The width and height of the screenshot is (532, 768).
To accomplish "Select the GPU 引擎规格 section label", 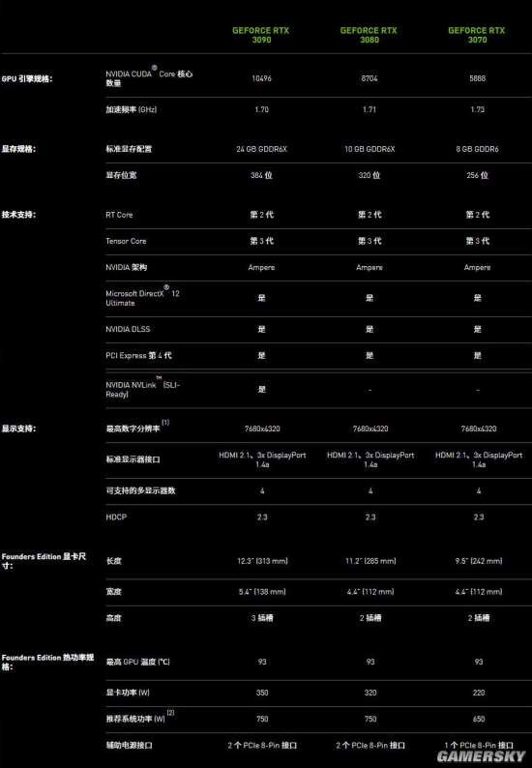I will click(x=26, y=78).
